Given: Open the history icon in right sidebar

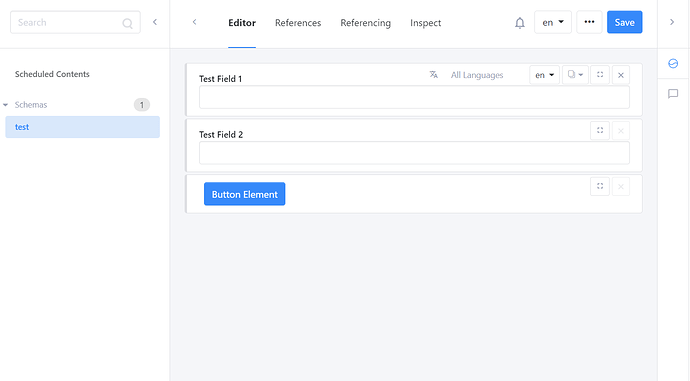Looking at the screenshot, I should [673, 64].
